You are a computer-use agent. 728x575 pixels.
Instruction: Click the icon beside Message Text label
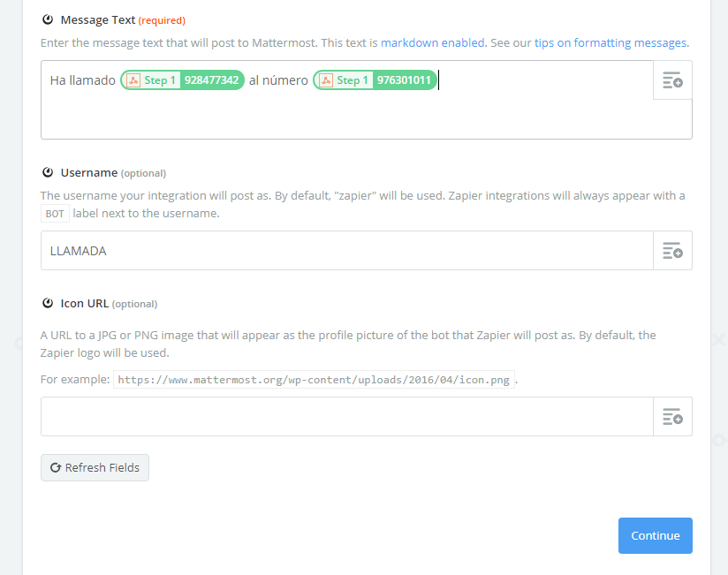click(48, 19)
